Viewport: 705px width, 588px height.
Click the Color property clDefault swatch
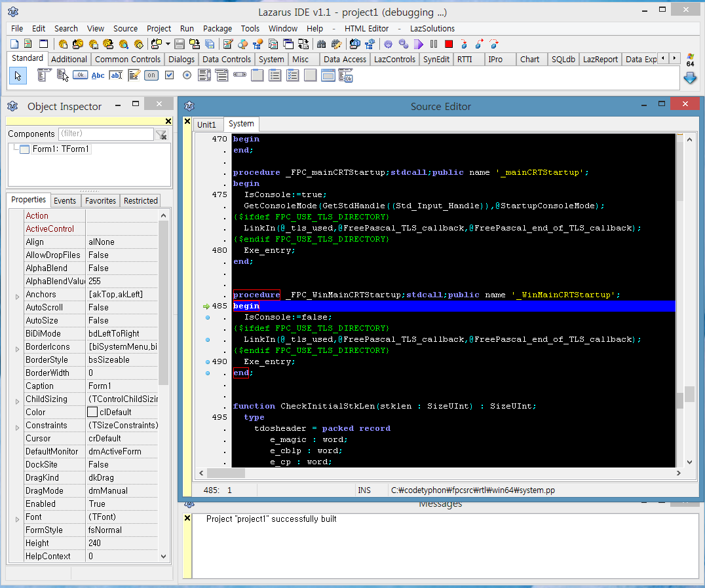click(x=92, y=412)
